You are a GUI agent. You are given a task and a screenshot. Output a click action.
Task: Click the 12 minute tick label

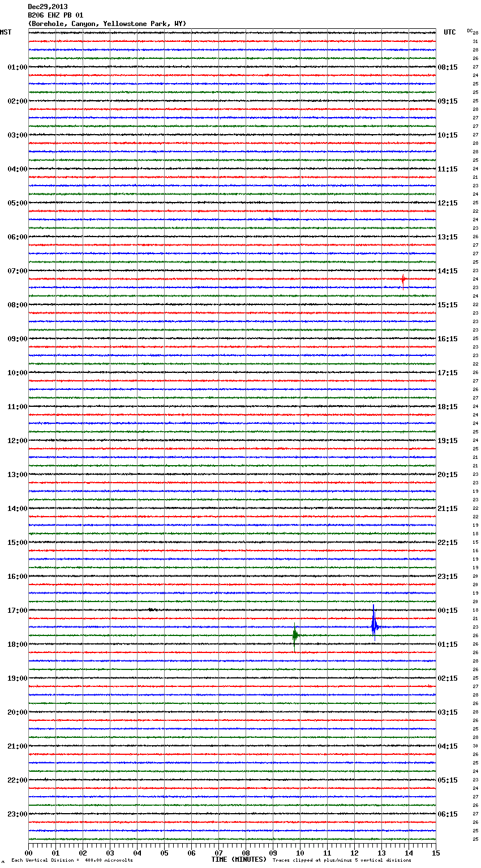(x=354, y=853)
